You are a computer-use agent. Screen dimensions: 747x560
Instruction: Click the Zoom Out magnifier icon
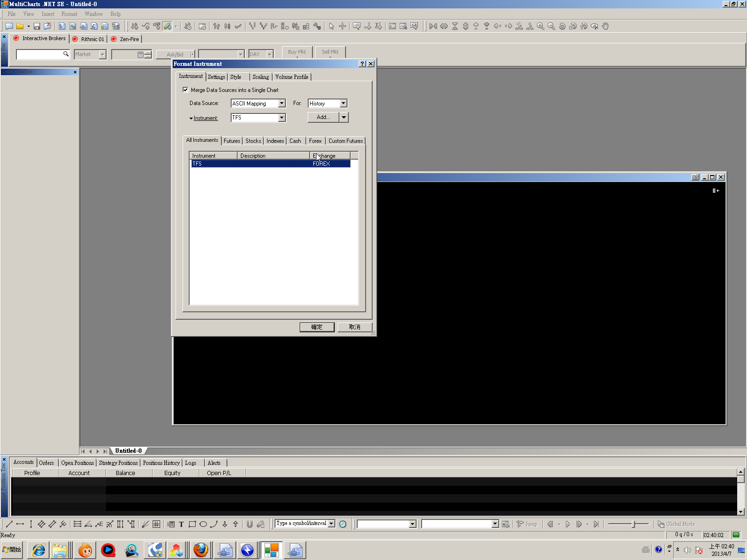point(551,26)
